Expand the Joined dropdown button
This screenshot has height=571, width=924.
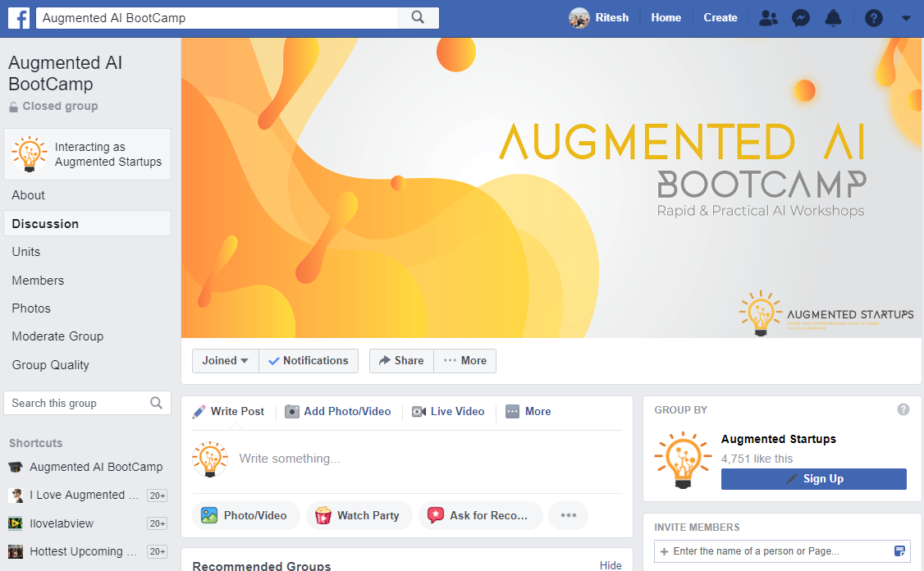[226, 361]
